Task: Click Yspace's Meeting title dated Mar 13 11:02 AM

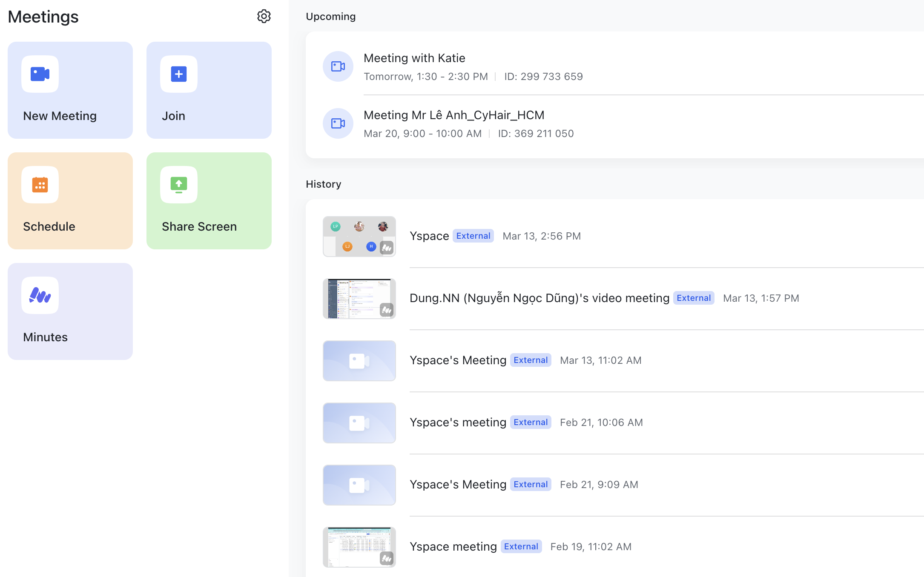Action: [458, 360]
